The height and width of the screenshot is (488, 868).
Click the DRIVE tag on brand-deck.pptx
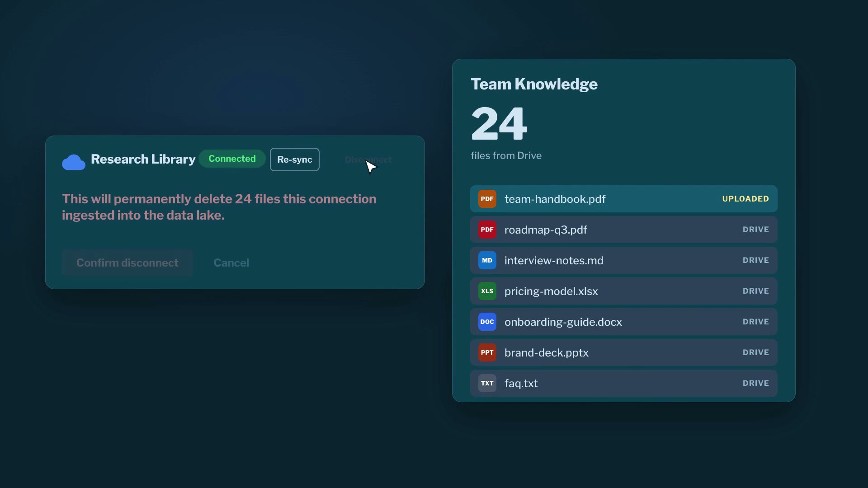click(755, 352)
